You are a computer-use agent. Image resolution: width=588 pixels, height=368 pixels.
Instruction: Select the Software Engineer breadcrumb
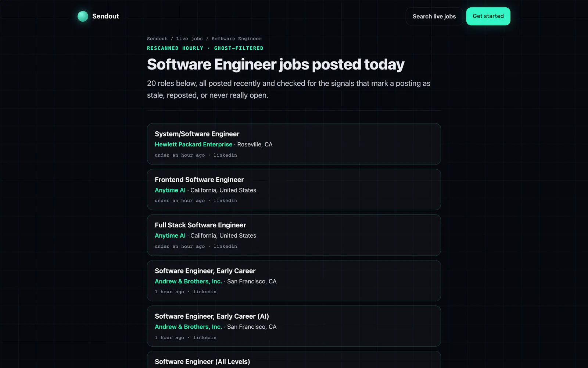(236, 39)
